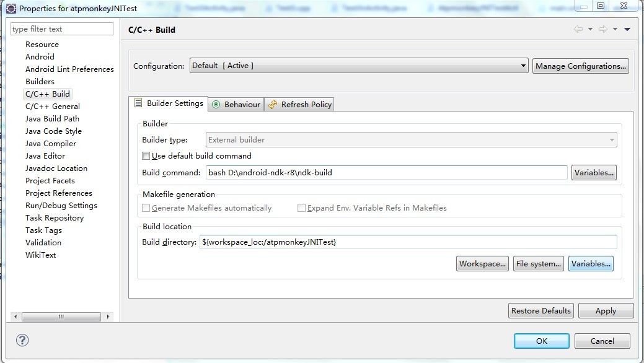Click the forward navigation arrow icon

[x=603, y=29]
